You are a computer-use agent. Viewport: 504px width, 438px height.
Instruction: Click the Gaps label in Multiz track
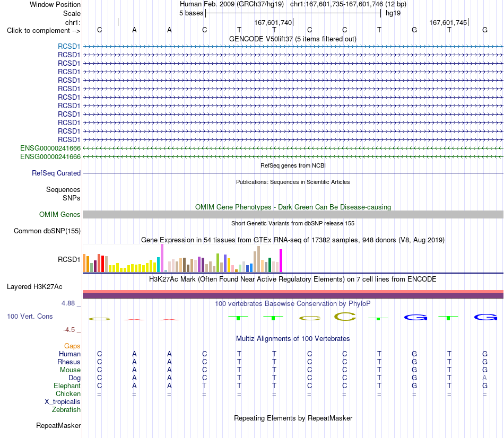point(72,346)
